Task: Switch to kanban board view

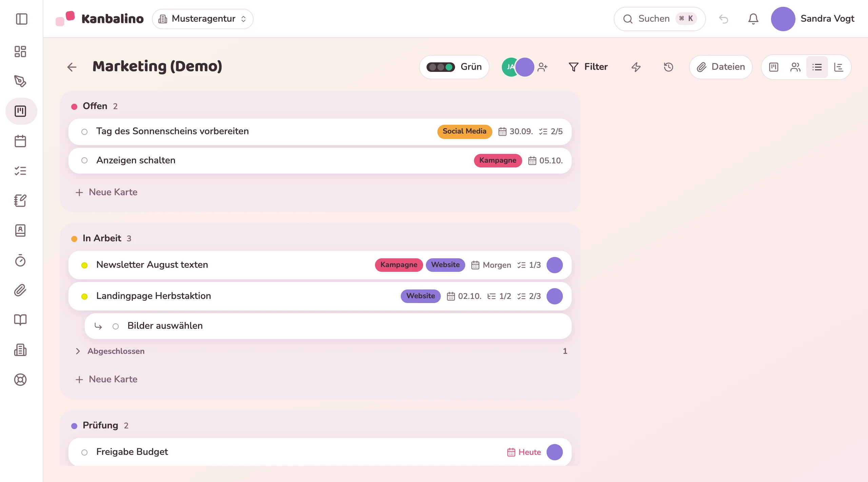Action: [774, 67]
